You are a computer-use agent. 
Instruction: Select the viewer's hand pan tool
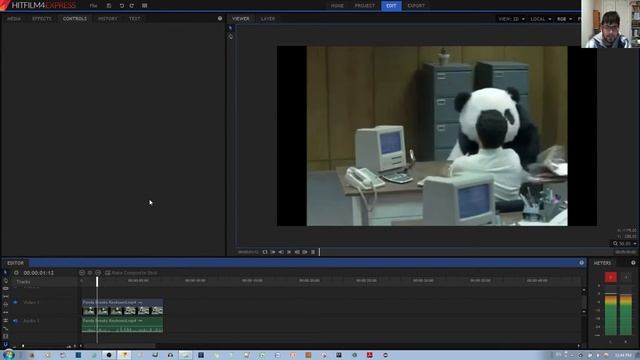point(231,37)
